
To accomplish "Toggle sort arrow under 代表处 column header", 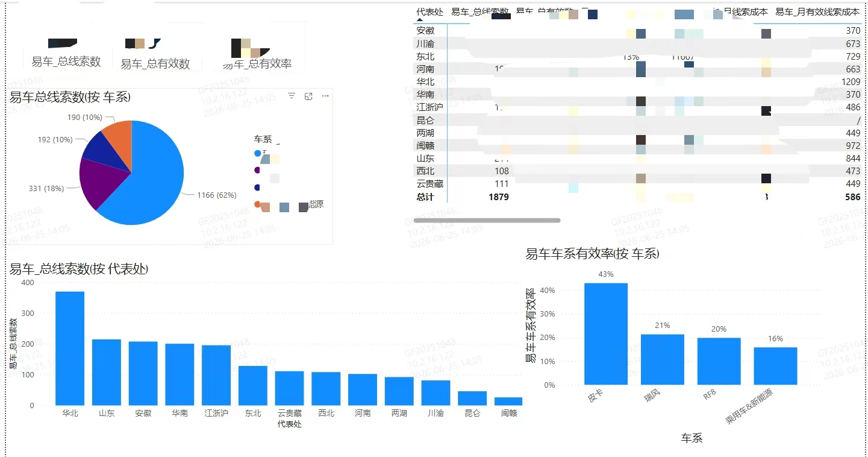I will coord(420,20).
